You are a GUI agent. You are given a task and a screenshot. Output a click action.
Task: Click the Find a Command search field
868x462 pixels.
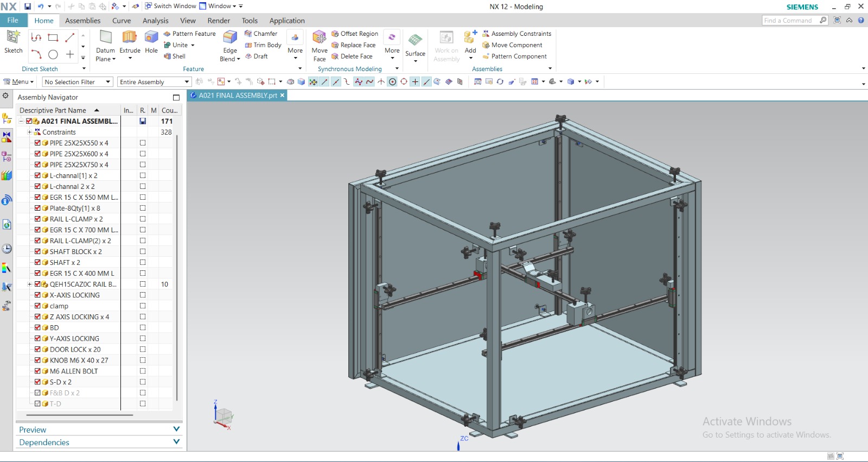790,21
